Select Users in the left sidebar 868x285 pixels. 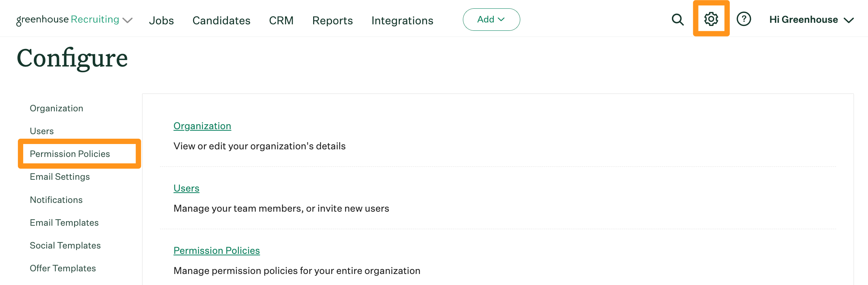coord(42,131)
